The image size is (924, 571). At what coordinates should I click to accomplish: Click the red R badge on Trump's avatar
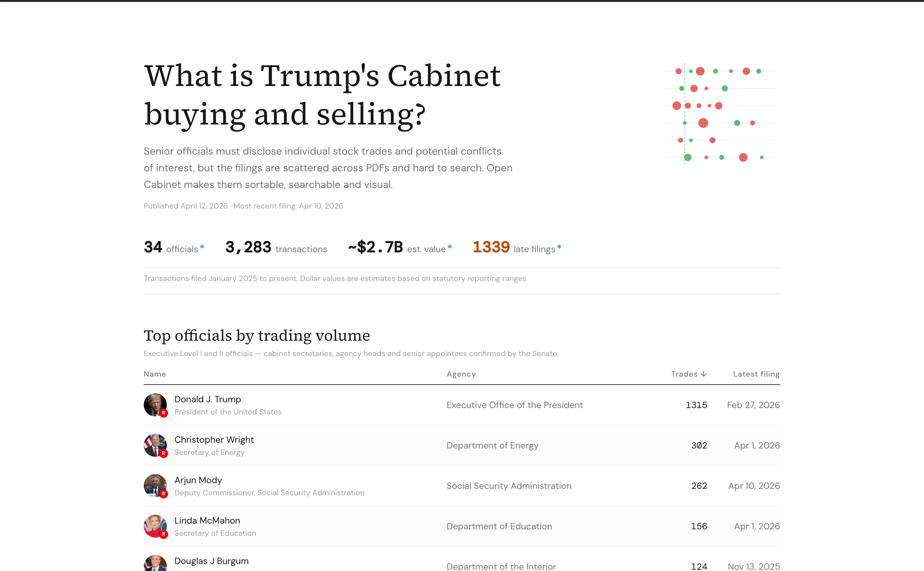click(x=164, y=413)
